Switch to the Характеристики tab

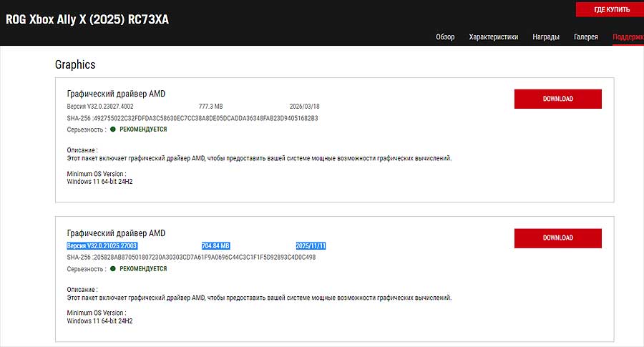pos(493,37)
